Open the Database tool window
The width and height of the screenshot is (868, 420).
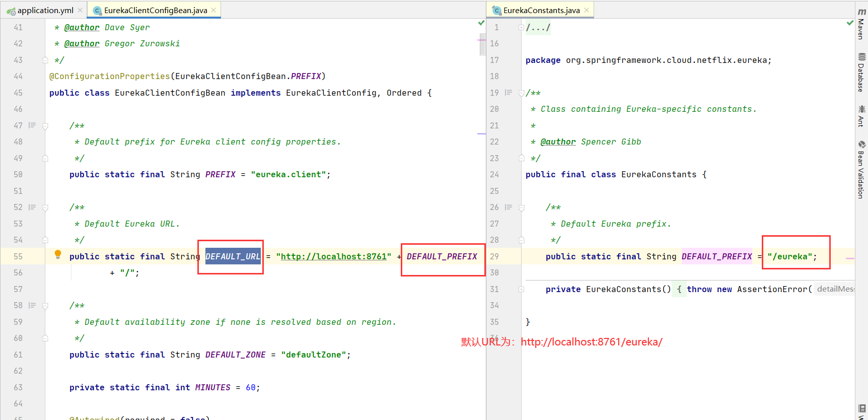tap(861, 73)
